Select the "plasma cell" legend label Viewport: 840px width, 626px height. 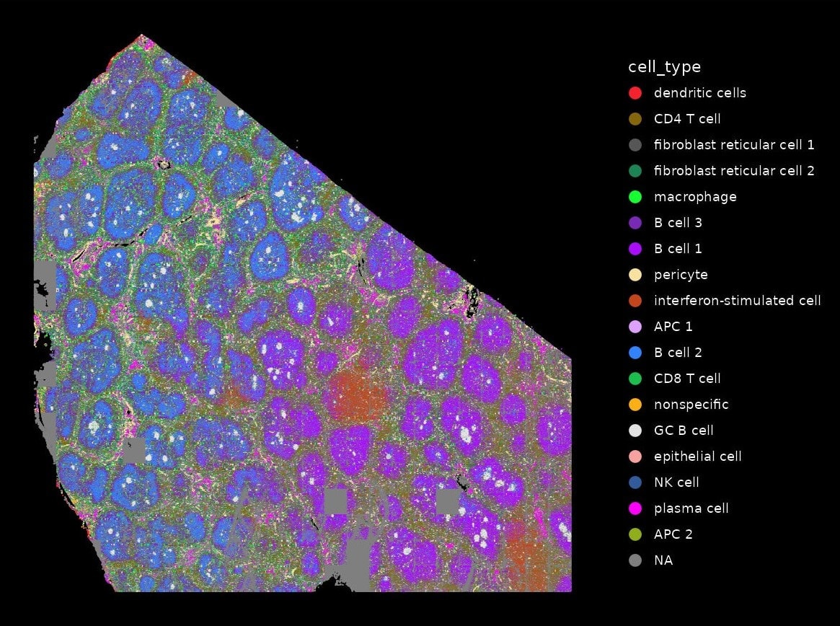(x=691, y=509)
